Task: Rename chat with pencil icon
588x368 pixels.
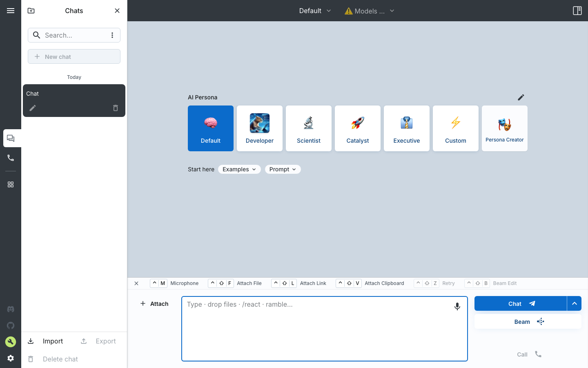Action: [x=33, y=108]
